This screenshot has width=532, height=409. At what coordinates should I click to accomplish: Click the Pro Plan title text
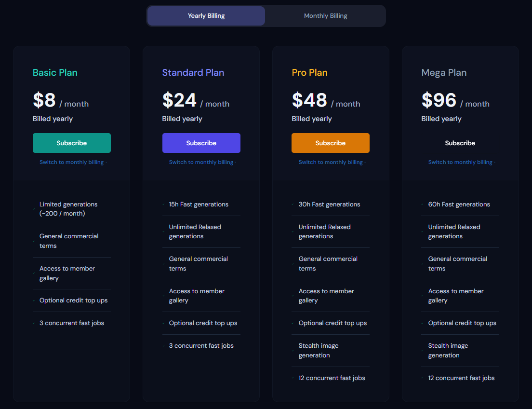pyautogui.click(x=309, y=73)
